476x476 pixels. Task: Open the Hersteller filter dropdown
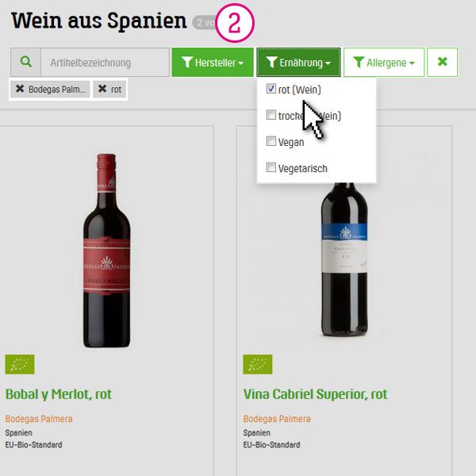(213, 62)
